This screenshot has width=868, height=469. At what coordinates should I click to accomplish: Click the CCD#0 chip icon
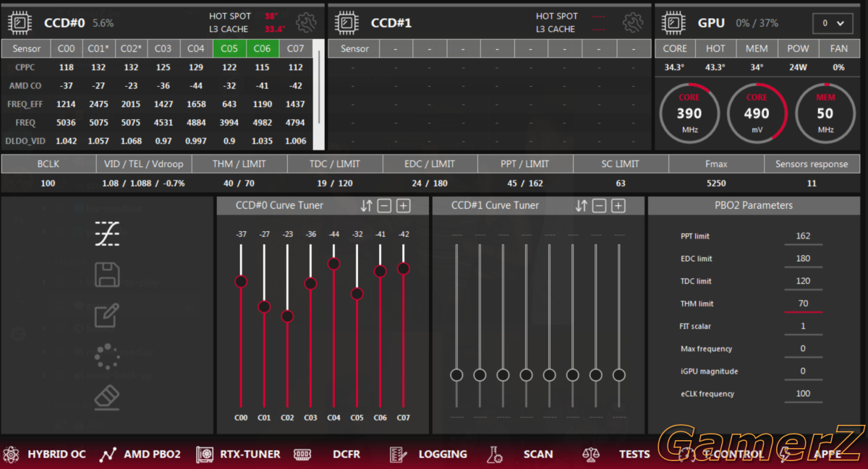[x=20, y=23]
